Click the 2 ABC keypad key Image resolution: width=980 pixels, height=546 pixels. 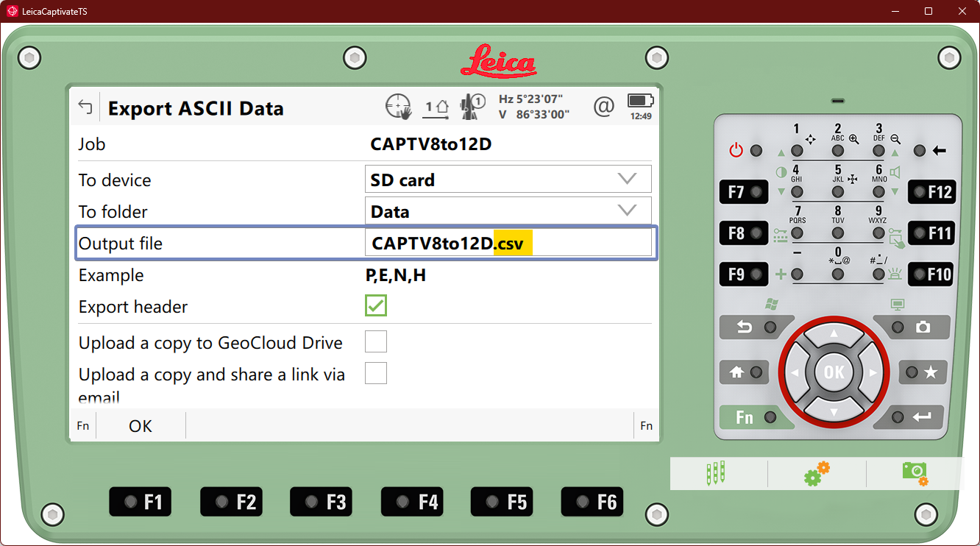tap(838, 151)
